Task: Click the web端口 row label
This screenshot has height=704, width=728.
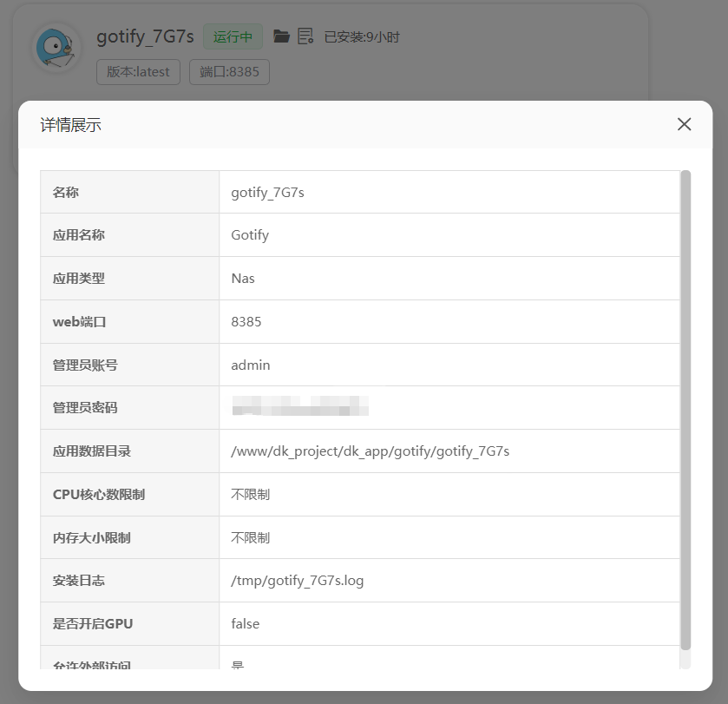Action: 79,322
